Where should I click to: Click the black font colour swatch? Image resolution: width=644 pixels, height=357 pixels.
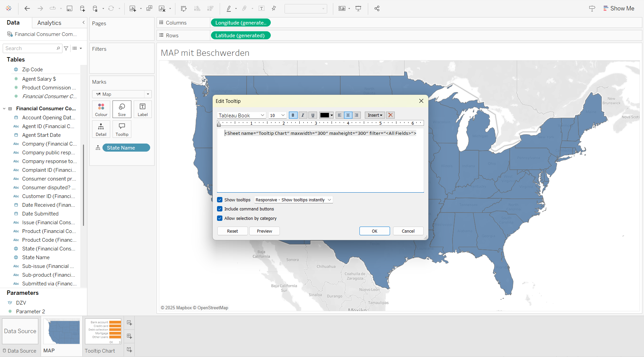(325, 115)
